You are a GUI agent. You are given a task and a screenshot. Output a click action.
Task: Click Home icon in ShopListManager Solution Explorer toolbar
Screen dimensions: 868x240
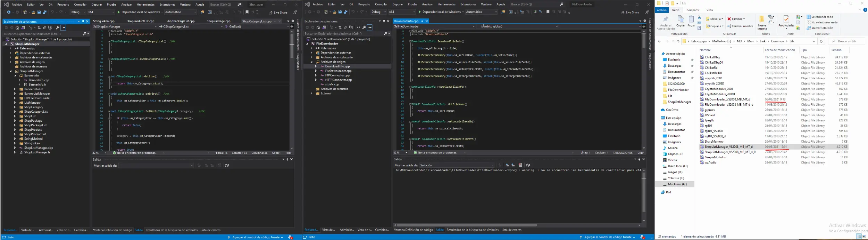coord(17,27)
